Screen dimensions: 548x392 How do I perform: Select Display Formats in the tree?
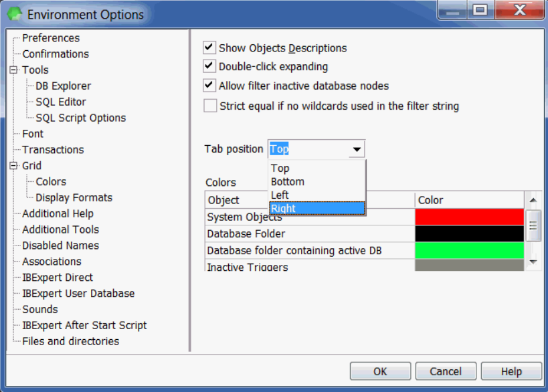(x=74, y=198)
